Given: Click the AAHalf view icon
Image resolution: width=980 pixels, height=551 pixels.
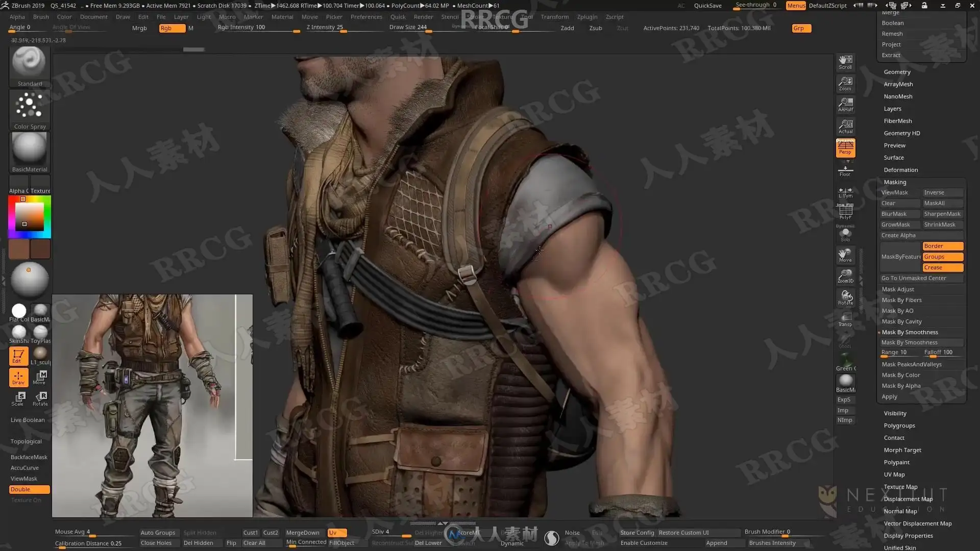Looking at the screenshot, I should pos(845,105).
